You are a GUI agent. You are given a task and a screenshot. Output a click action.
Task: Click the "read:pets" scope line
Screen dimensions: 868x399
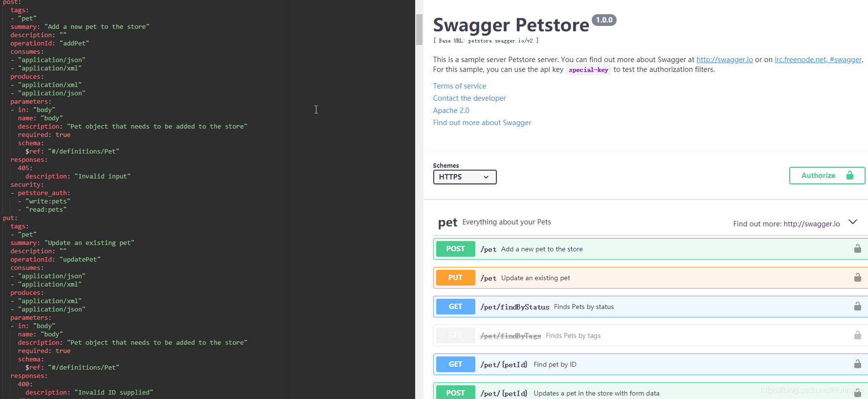tap(46, 210)
